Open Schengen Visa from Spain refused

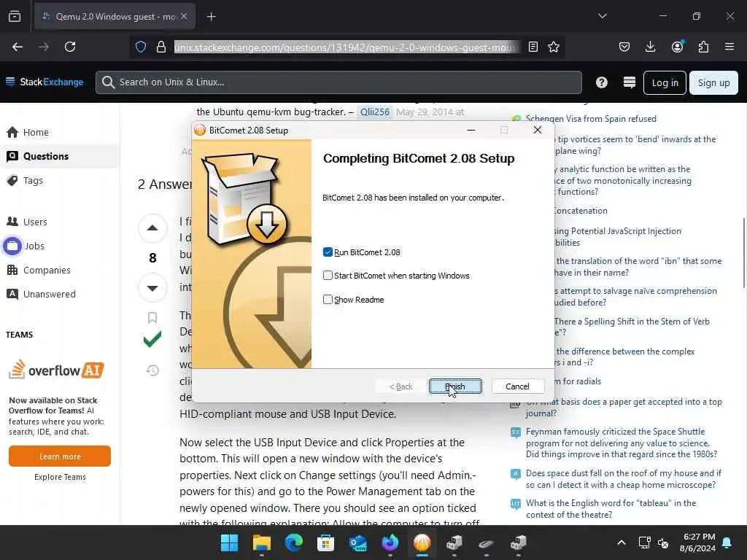pos(591,119)
